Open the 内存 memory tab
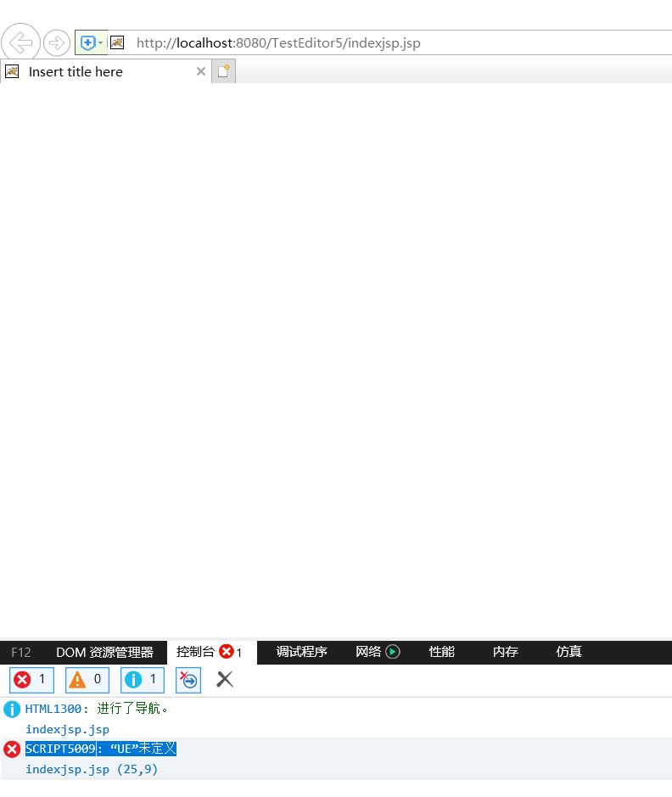Image resolution: width=672 pixels, height=797 pixels. pos(506,652)
